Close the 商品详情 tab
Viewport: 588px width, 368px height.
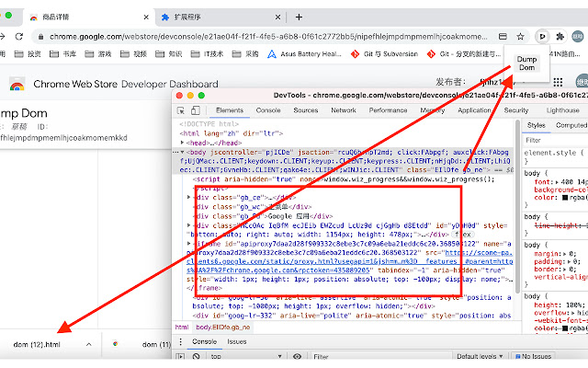(146, 17)
